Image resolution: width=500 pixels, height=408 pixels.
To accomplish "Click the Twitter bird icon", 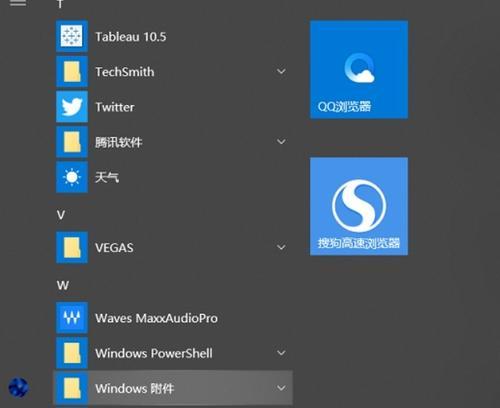I will click(x=72, y=107).
